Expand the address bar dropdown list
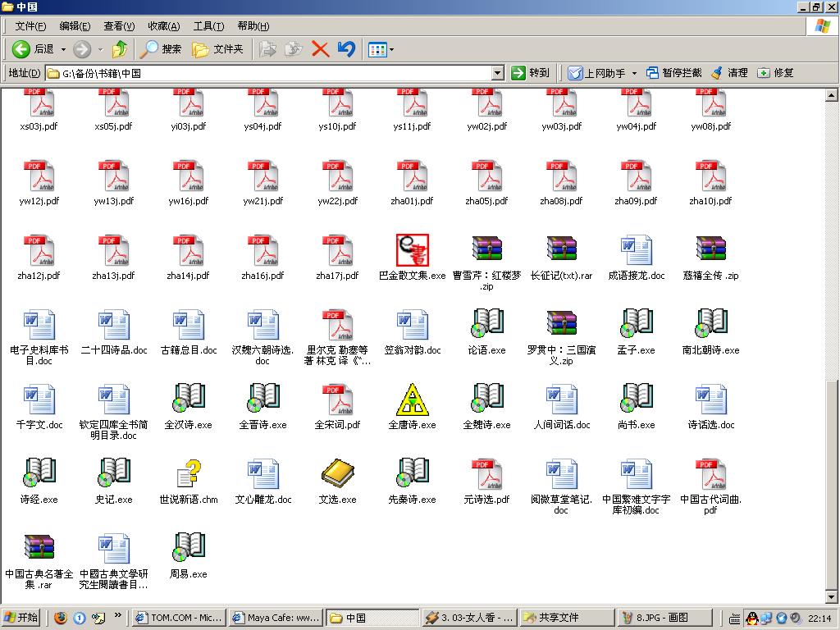 pos(497,73)
